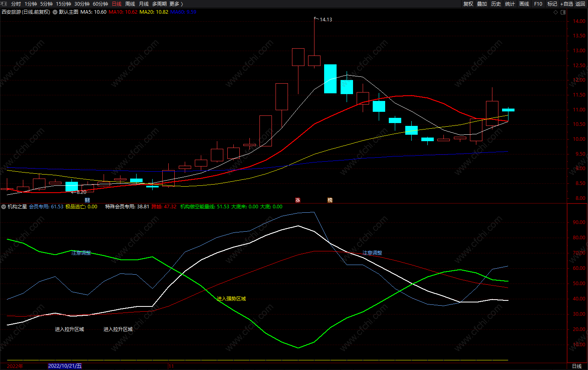Click the 机构做空能量线: 51.53 value
This screenshot has width=588, height=370.
pyautogui.click(x=205, y=207)
